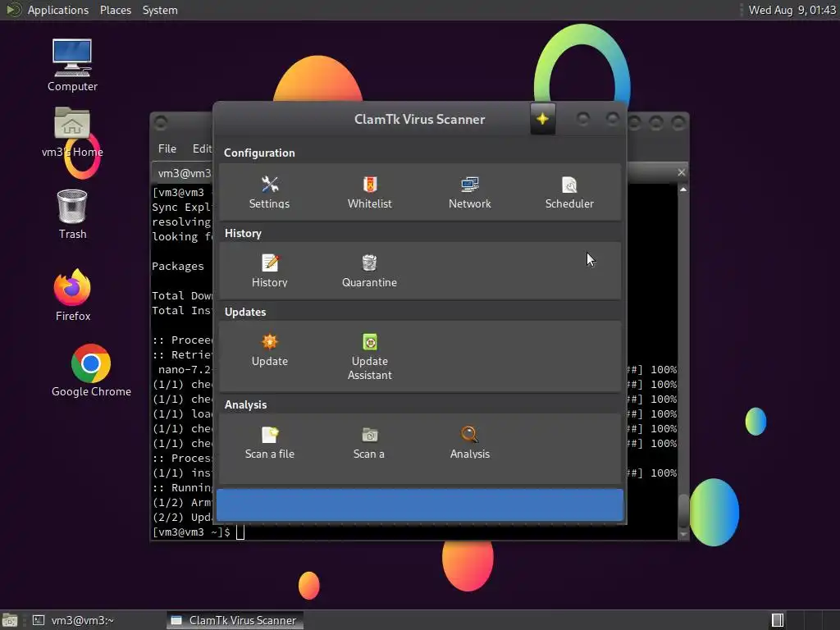Switch to ClamTk Virus Scanner taskbar entry
This screenshot has width=840, height=630.
click(235, 620)
